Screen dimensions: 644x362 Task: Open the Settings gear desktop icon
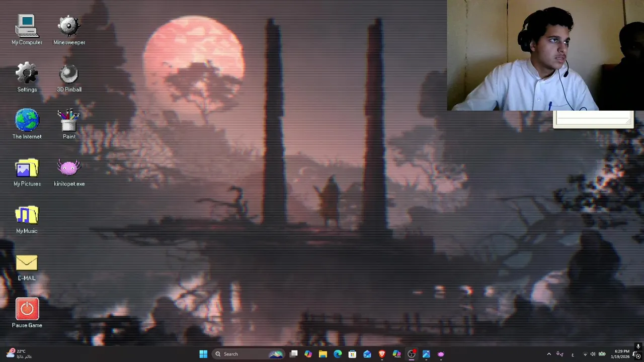click(27, 77)
